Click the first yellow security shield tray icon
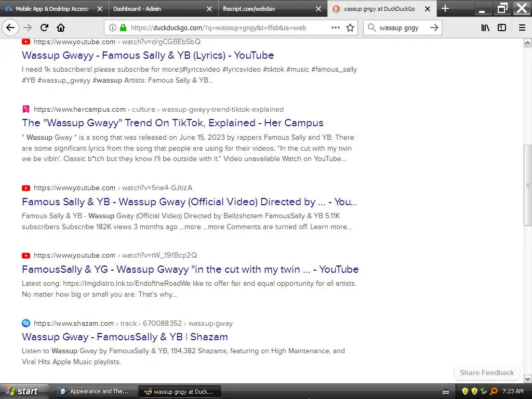 (x=465, y=391)
